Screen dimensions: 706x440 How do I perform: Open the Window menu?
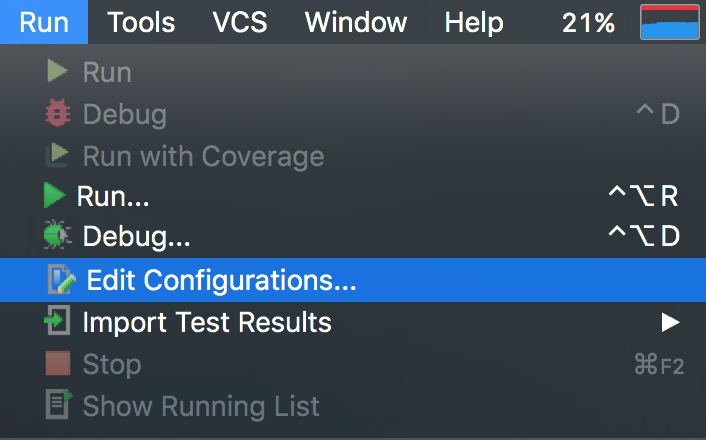click(x=355, y=22)
